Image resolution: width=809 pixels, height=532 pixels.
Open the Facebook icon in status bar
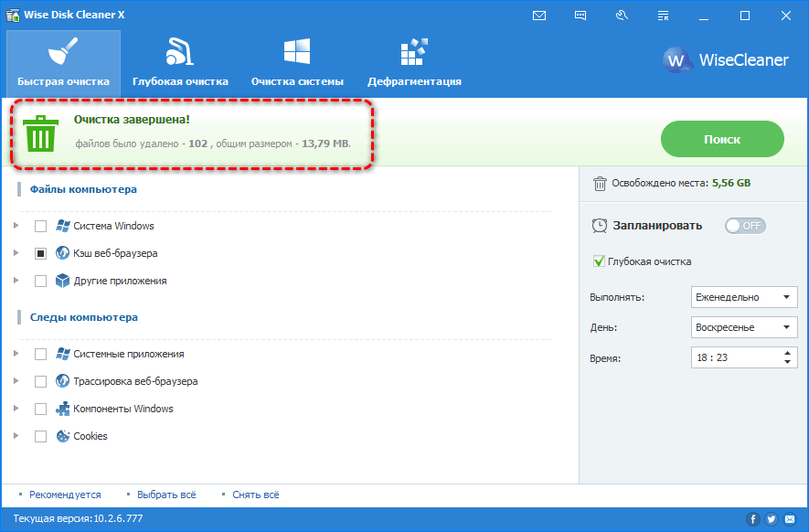(753, 519)
